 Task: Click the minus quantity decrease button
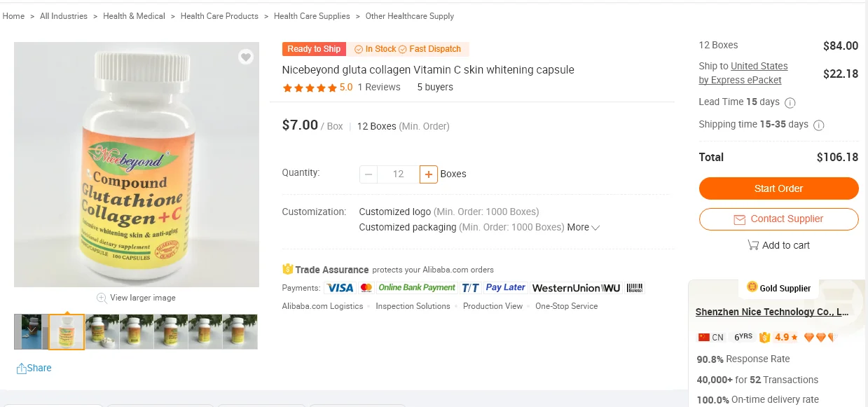click(368, 174)
